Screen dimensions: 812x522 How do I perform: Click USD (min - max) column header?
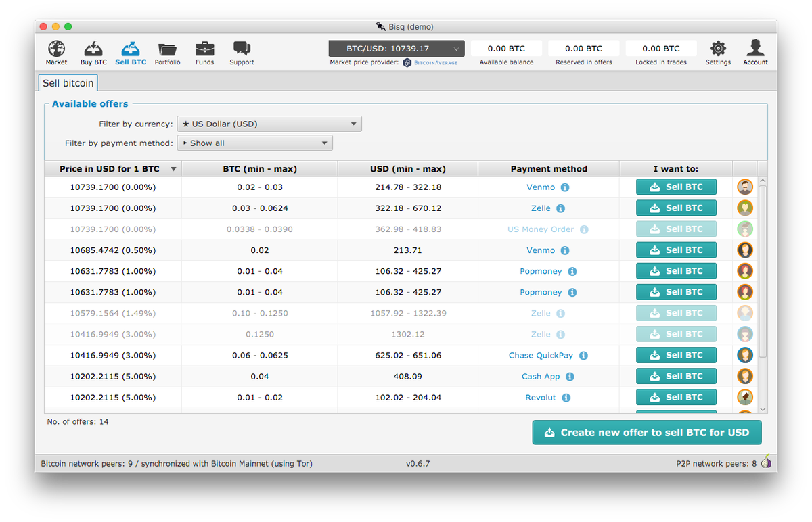click(407, 169)
